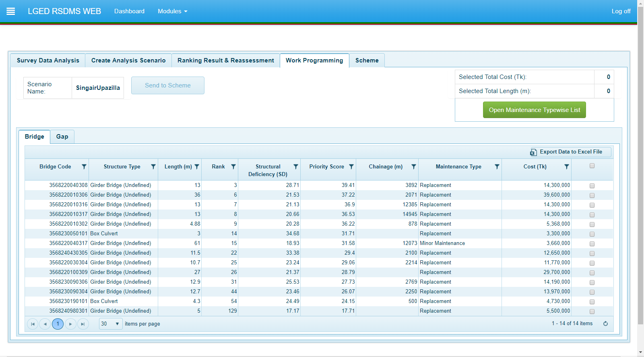Export Data to Excel File
The image size is (644, 357).
click(x=571, y=152)
